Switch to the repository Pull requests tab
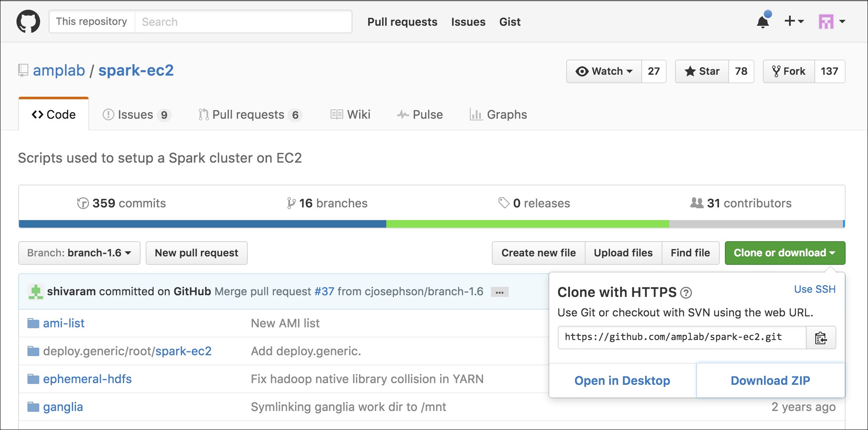Image resolution: width=868 pixels, height=430 pixels. pos(250,114)
